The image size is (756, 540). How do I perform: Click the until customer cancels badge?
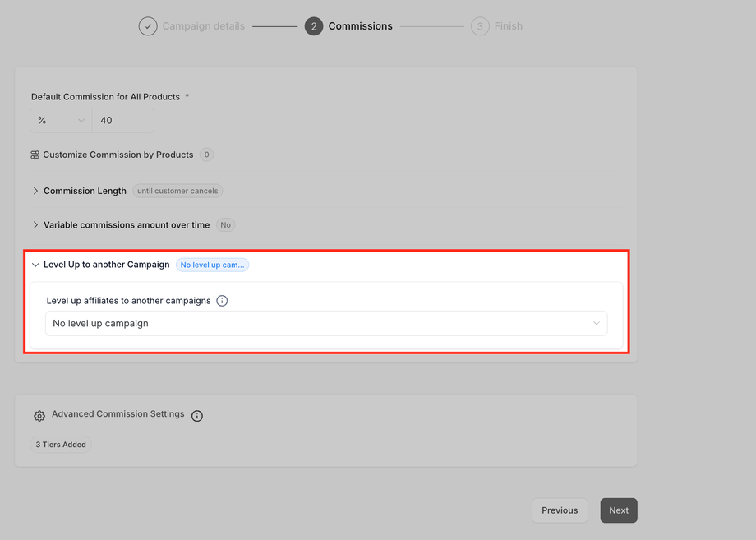click(177, 191)
